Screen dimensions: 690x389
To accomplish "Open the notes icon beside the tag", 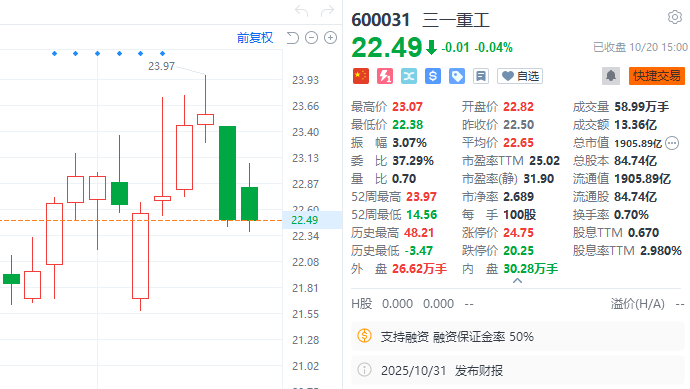I will tap(481, 76).
